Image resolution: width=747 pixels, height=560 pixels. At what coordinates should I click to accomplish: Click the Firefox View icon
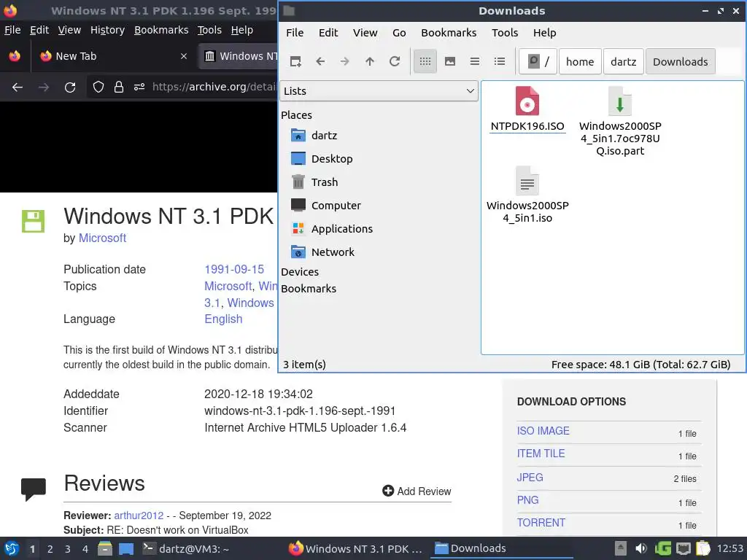pos(15,56)
